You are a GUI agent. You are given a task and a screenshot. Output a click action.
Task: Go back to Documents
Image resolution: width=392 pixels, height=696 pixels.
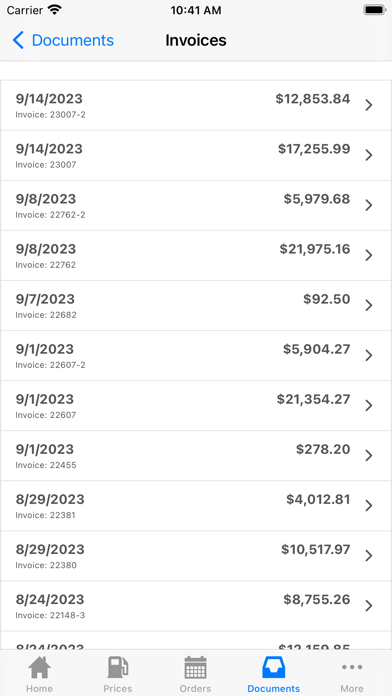point(63,40)
